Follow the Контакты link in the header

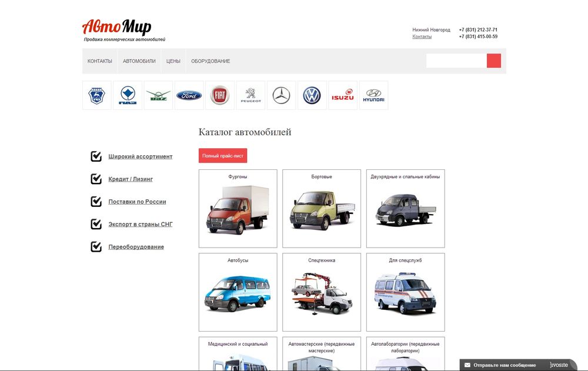pyautogui.click(x=422, y=36)
